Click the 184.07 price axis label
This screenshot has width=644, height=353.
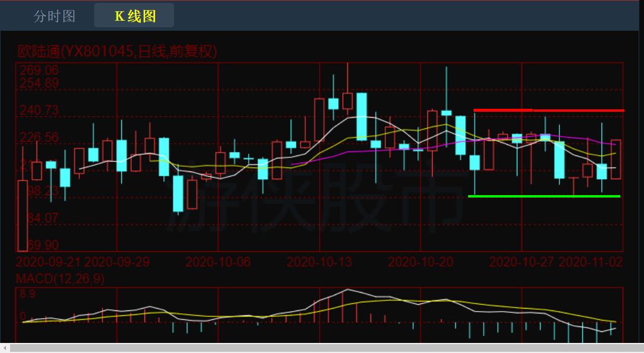43,218
